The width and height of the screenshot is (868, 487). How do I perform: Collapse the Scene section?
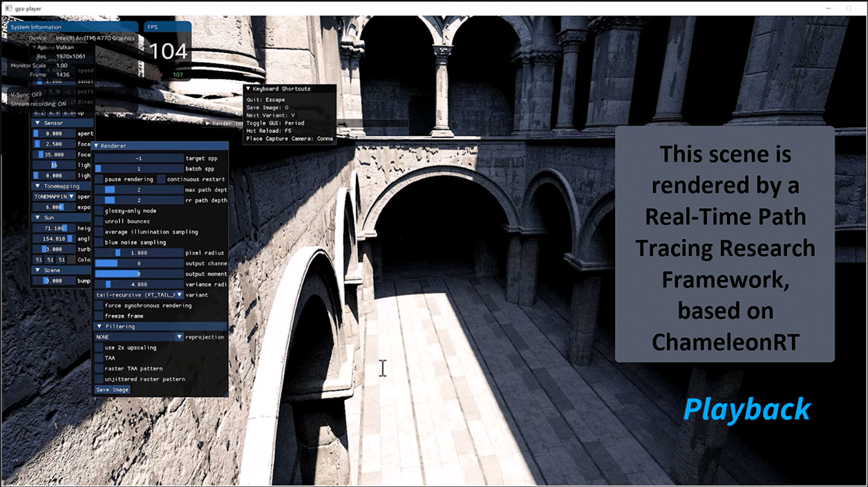coord(37,270)
